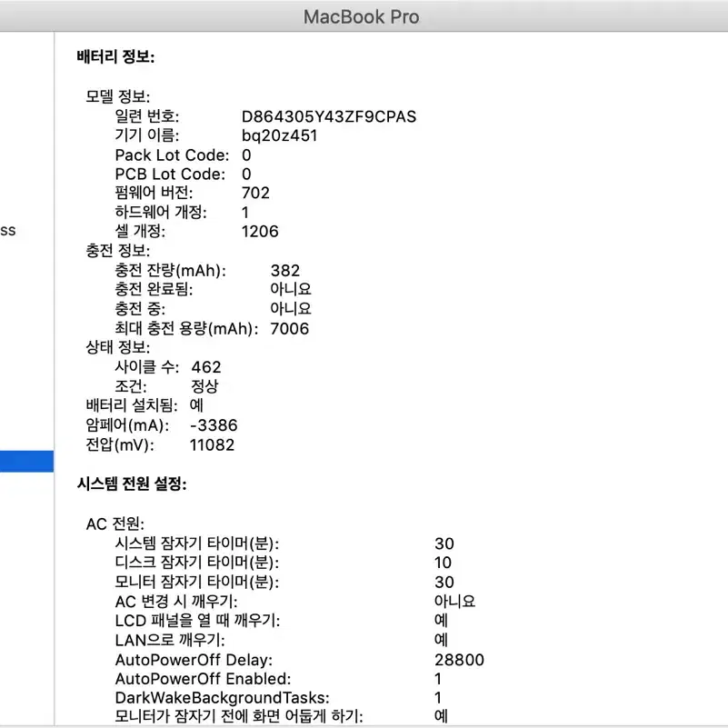Click the 모니터 잠자기 타이머 label
The width and height of the screenshot is (728, 728).
(x=197, y=582)
